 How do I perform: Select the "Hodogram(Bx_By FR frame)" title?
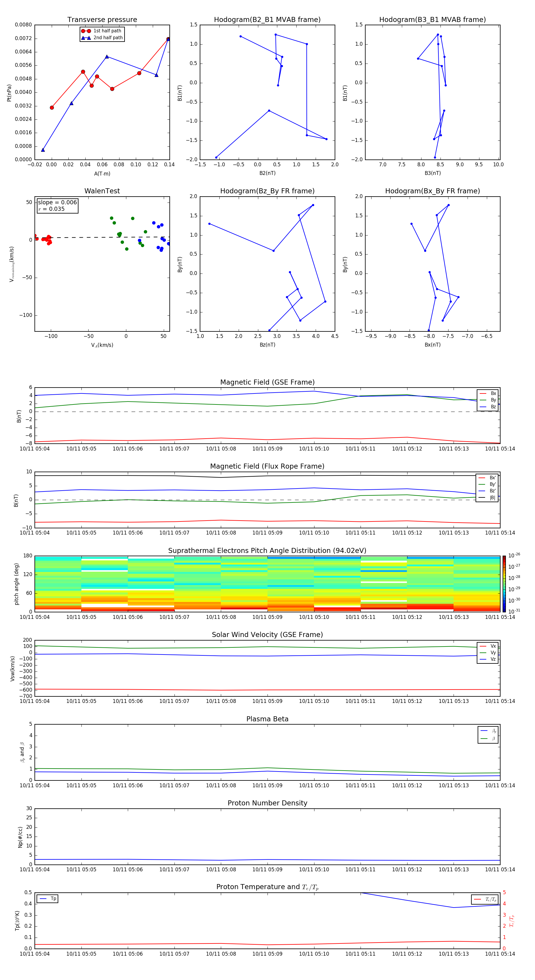pyautogui.click(x=432, y=191)
